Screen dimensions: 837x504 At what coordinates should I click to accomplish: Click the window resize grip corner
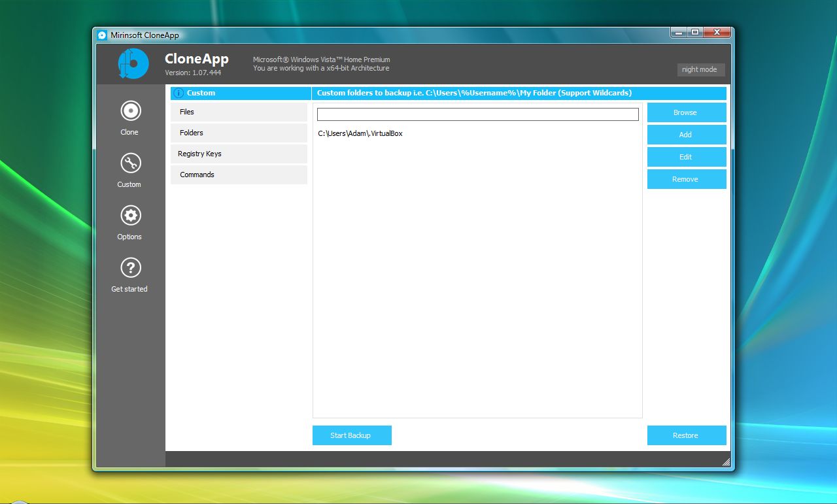[x=726, y=462]
